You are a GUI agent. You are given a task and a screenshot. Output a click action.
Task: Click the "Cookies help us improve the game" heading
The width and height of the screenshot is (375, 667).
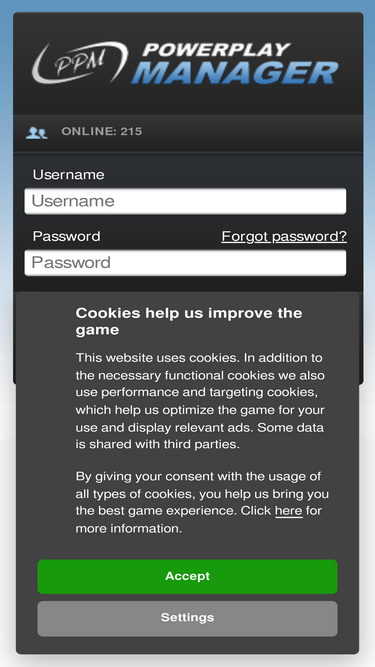point(189,321)
